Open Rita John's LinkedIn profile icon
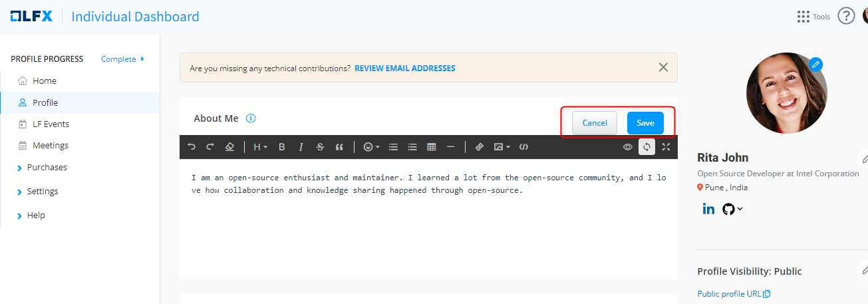The image size is (868, 304). click(x=708, y=209)
